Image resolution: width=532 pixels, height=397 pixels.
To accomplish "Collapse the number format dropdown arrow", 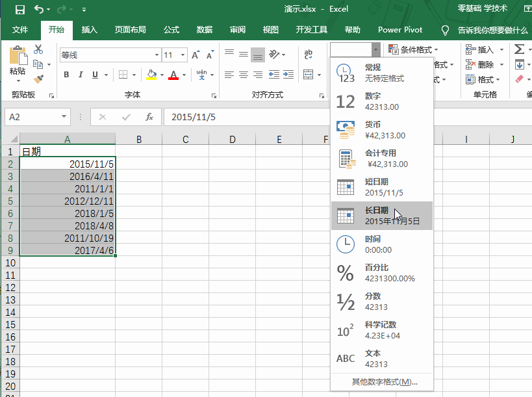I will tap(375, 50).
